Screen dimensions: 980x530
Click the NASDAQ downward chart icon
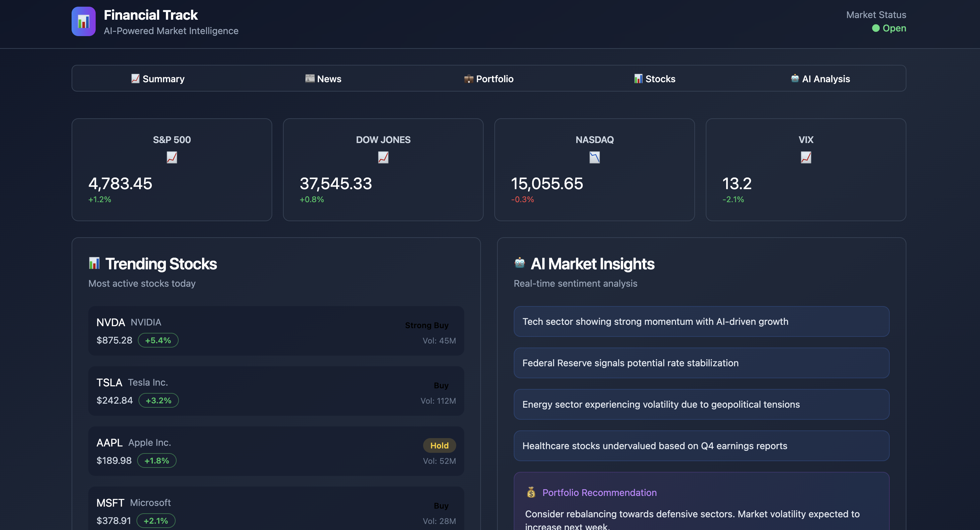pos(594,157)
